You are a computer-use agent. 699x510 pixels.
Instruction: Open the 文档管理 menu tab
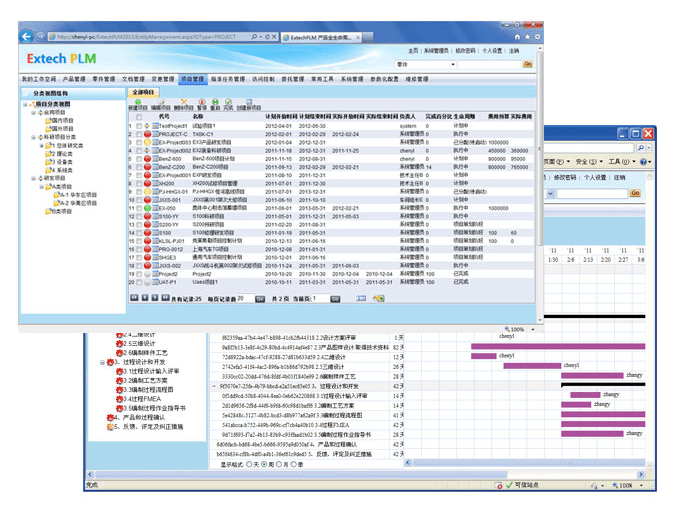coord(133,79)
